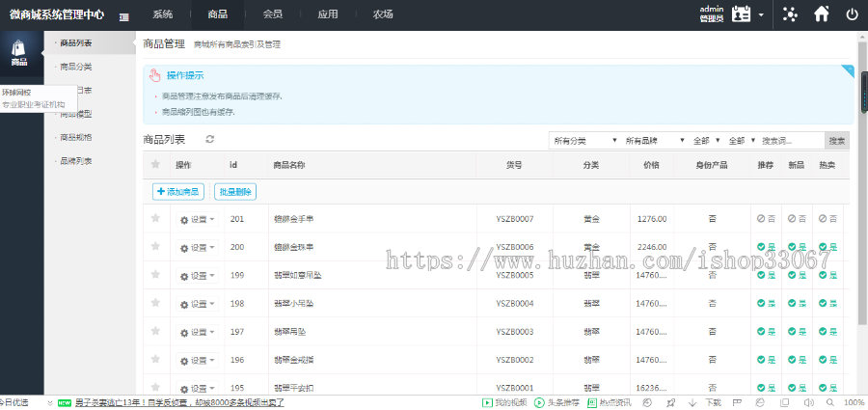
Task: Click the hand pointer 操作提示 icon
Action: pos(154,76)
